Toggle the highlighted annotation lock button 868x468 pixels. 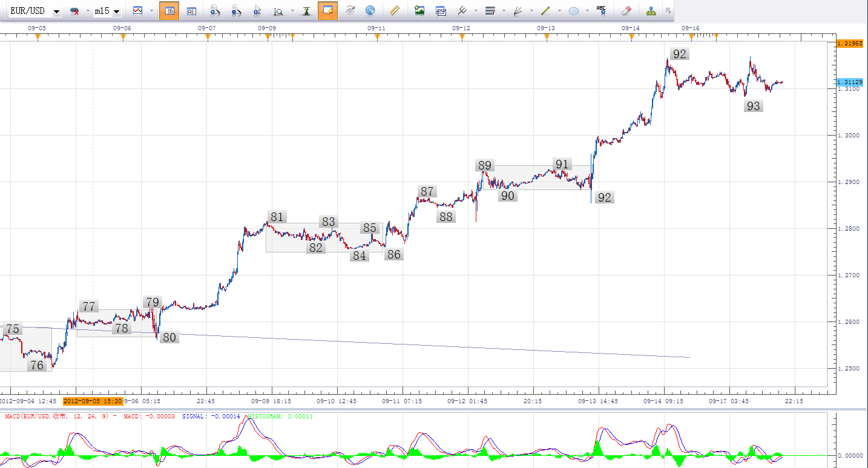(x=328, y=10)
